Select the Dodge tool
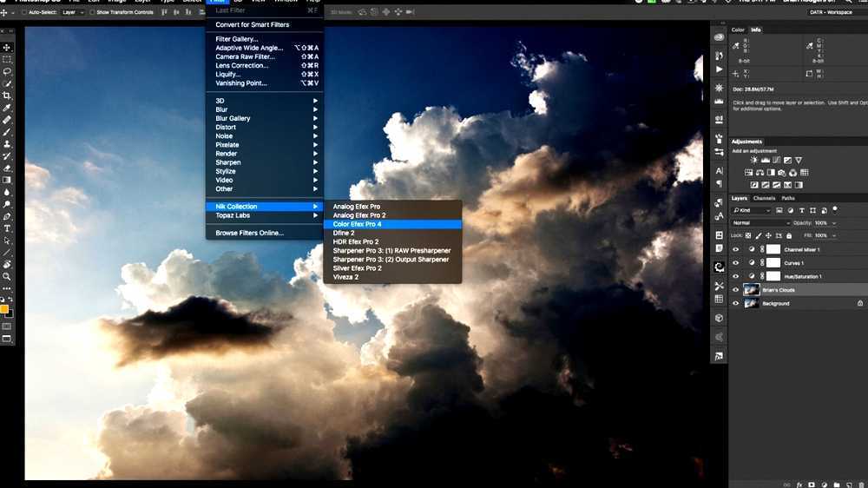The width and height of the screenshot is (868, 488). pyautogui.click(x=7, y=204)
